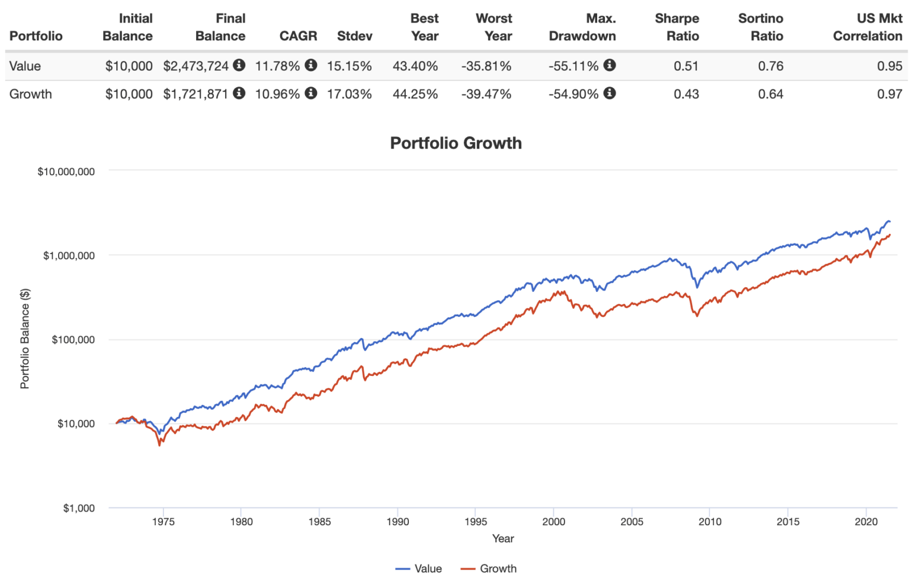This screenshot has height=588, width=910.
Task: Click info icon next to Value CAGR 11.78%
Action: pyautogui.click(x=311, y=65)
